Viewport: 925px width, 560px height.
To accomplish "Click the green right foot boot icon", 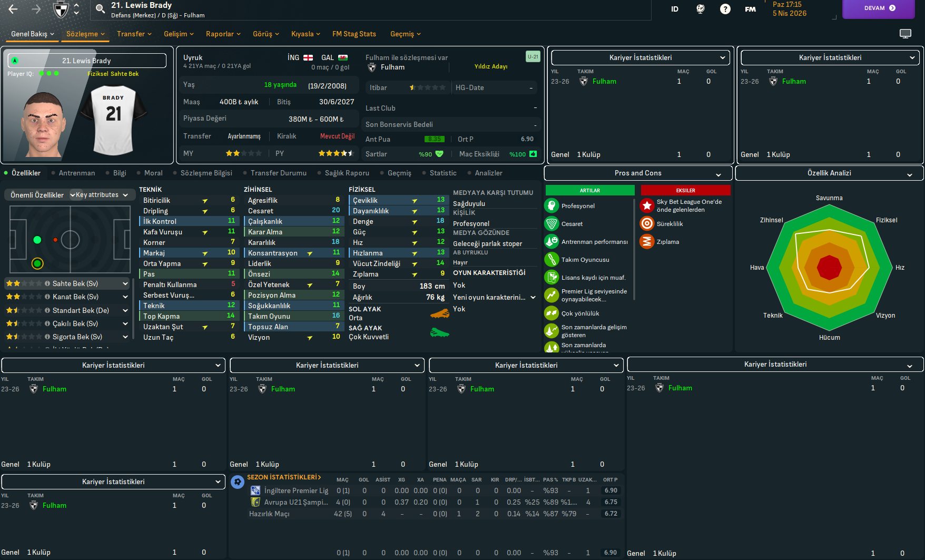I will (440, 332).
